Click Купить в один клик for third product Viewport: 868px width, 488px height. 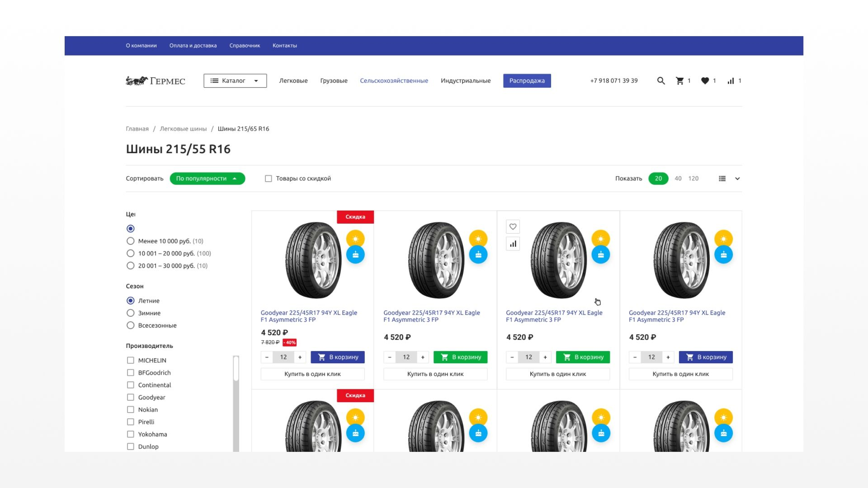click(x=558, y=374)
